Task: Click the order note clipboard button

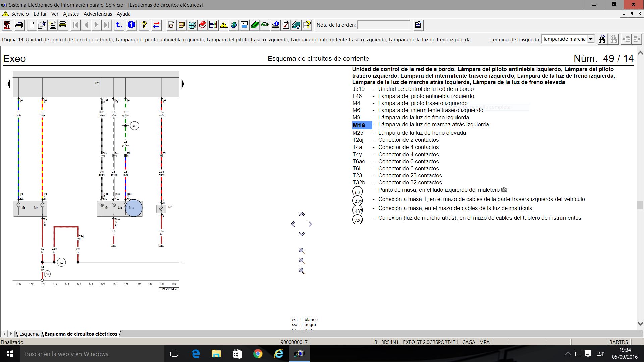Action: pyautogui.click(x=418, y=25)
